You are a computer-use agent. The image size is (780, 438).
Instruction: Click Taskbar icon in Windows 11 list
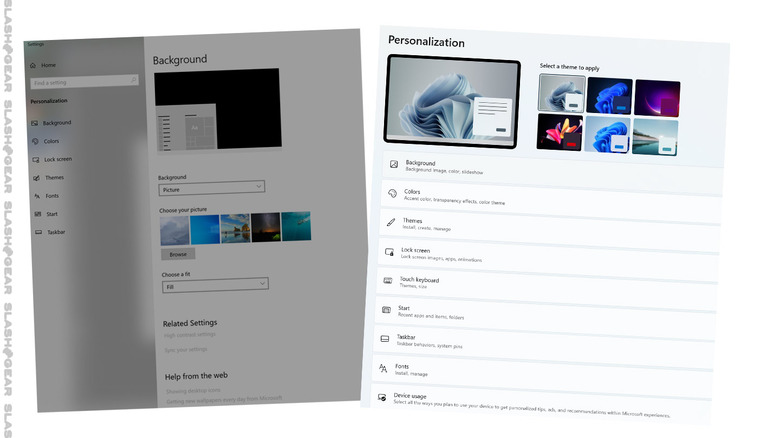coord(385,338)
